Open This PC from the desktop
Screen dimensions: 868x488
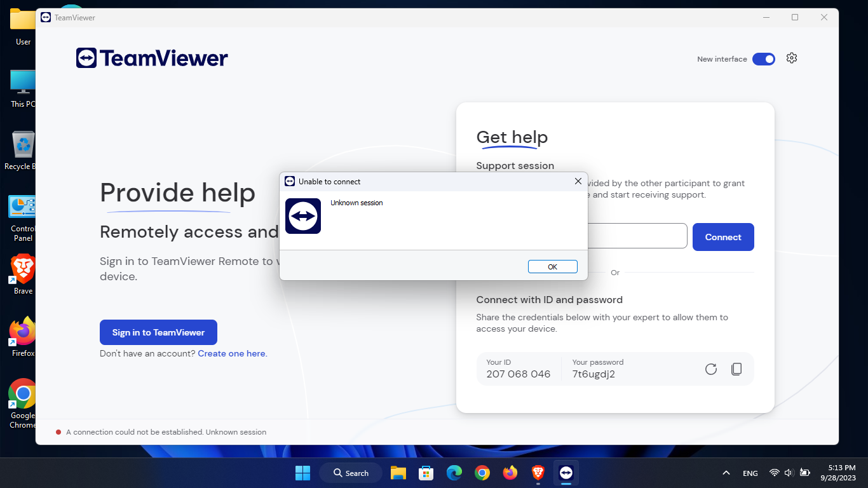(22, 83)
